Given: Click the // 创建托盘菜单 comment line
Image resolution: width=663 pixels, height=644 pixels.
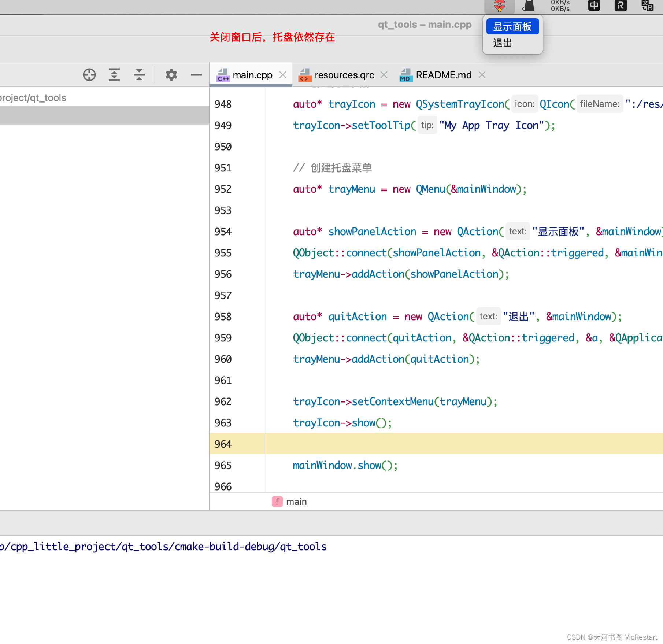Looking at the screenshot, I should pos(332,168).
